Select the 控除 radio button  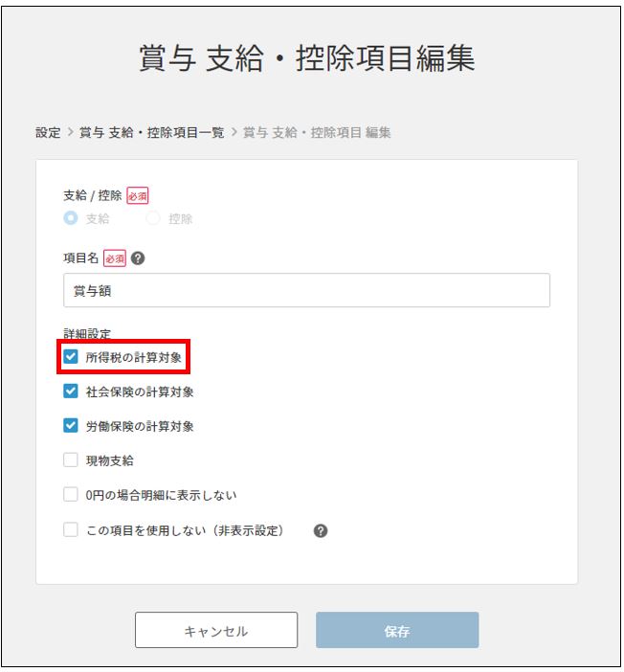pos(153,218)
